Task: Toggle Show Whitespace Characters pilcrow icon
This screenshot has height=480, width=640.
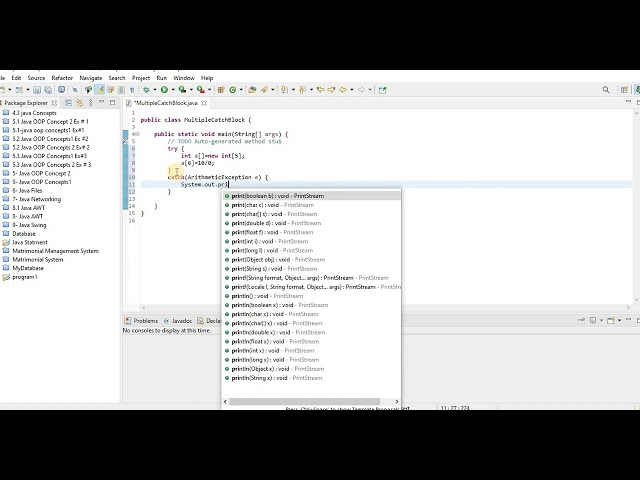Action: [132, 90]
